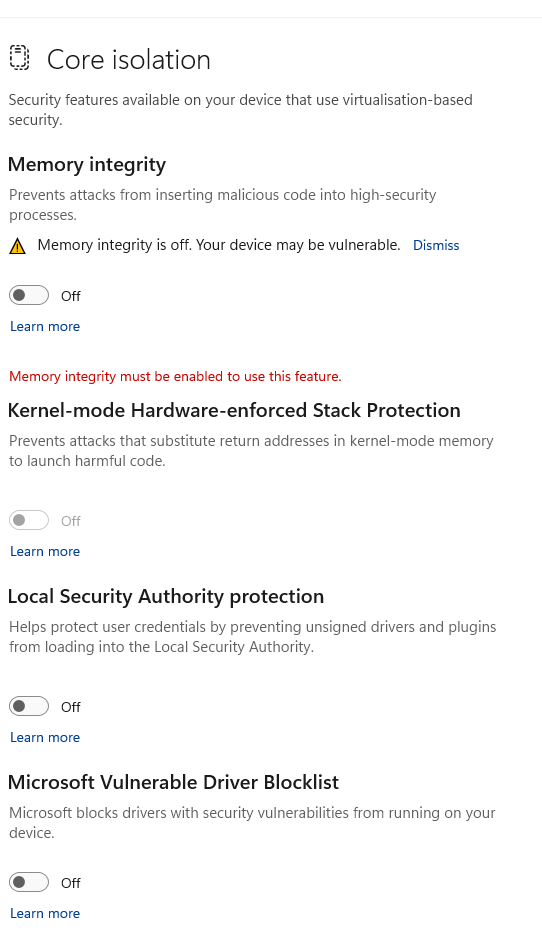Open Learn more for Local Security Authority
The height and width of the screenshot is (945, 542).
tap(45, 738)
